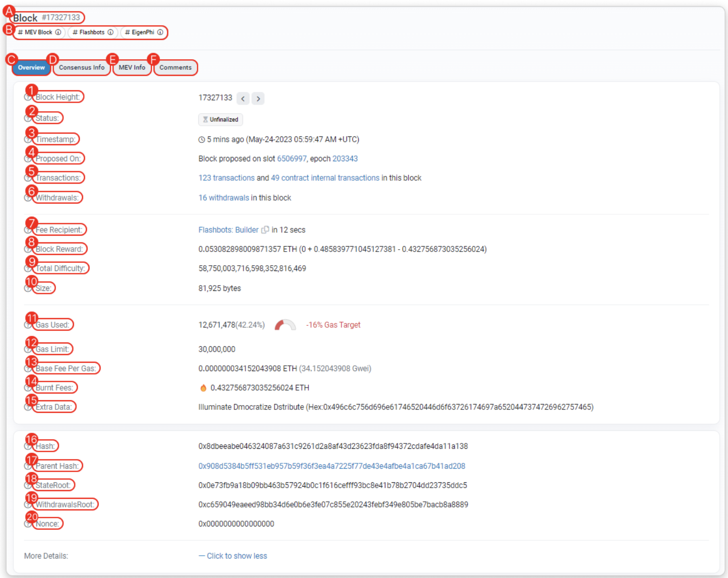The width and height of the screenshot is (728, 578).
Task: Open info icon on Flashbots tag
Action: click(x=110, y=33)
